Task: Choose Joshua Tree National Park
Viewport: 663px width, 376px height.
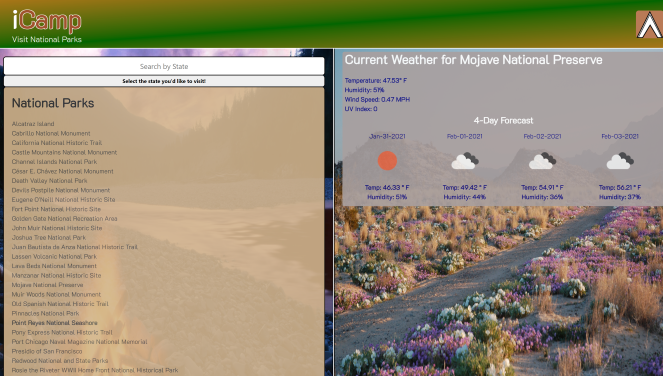Action: [x=49, y=238]
